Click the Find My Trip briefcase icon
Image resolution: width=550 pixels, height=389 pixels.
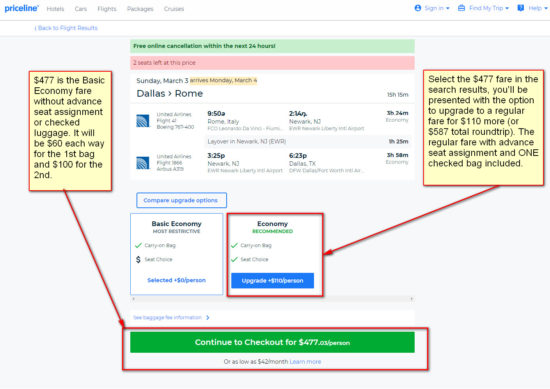462,8
